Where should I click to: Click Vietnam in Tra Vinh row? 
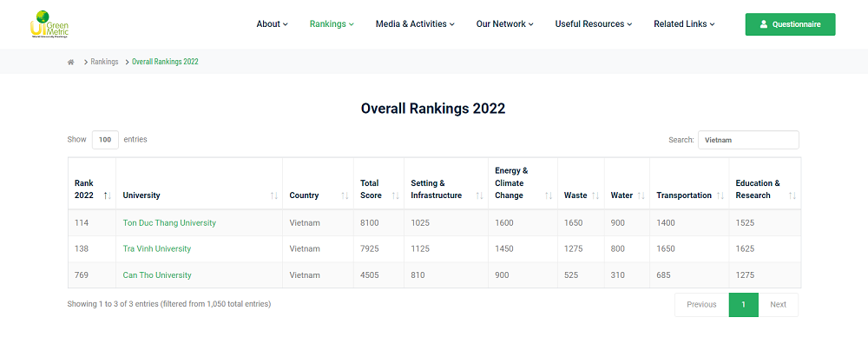[x=305, y=248]
